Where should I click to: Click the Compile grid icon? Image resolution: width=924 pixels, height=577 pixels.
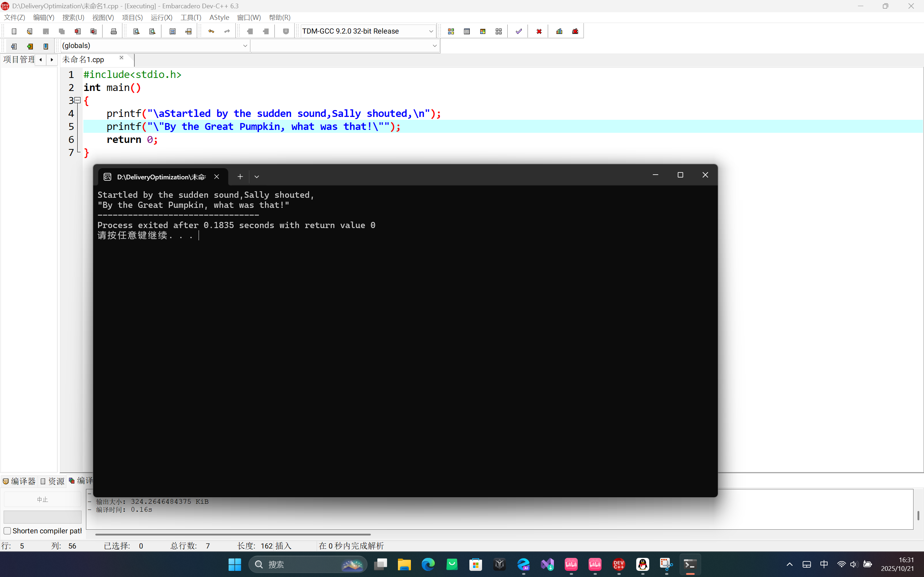click(451, 31)
